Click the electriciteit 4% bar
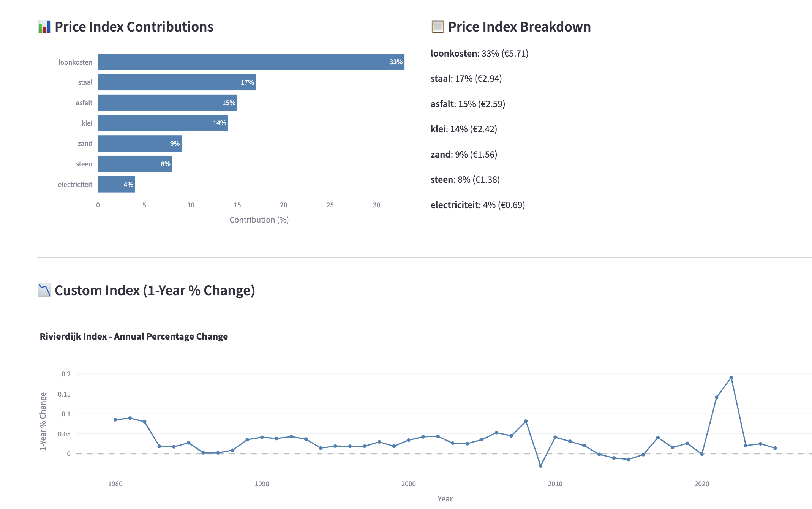The height and width of the screenshot is (509, 812). [x=116, y=185]
